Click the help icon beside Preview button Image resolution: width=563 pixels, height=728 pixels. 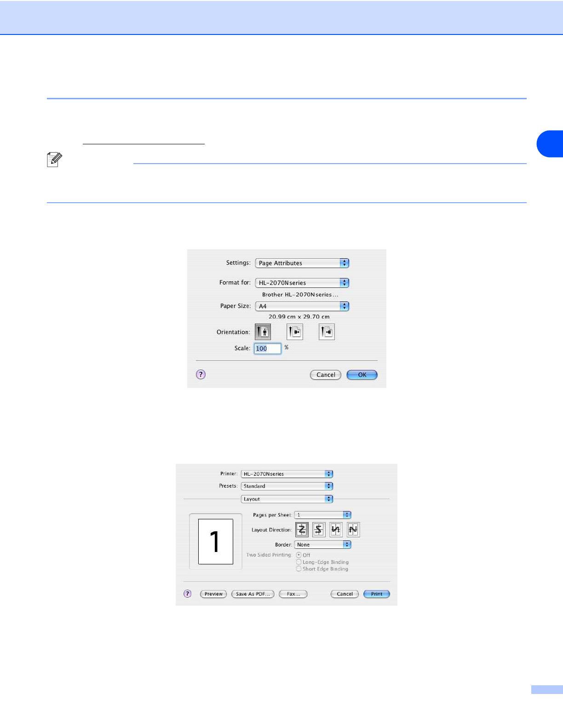pyautogui.click(x=187, y=594)
